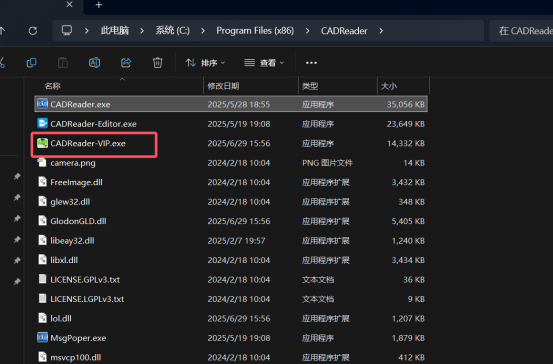The image size is (553, 364).
Task: Click the file name camera.png
Action: [x=73, y=163]
